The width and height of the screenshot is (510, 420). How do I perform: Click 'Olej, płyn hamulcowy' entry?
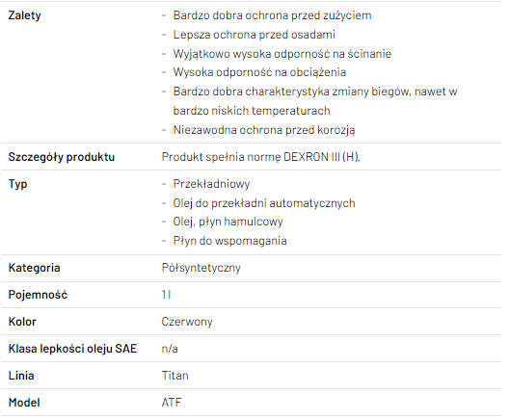tap(228, 222)
